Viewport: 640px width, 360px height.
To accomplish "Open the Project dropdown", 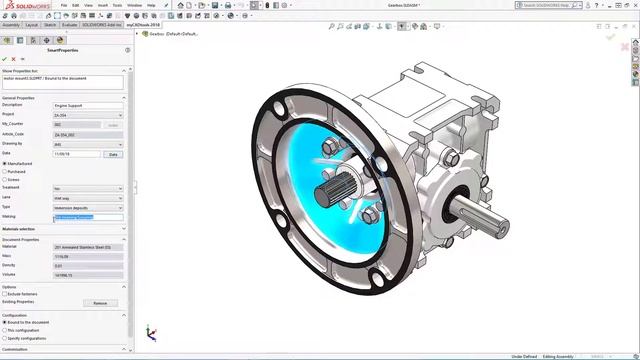I will (88, 116).
